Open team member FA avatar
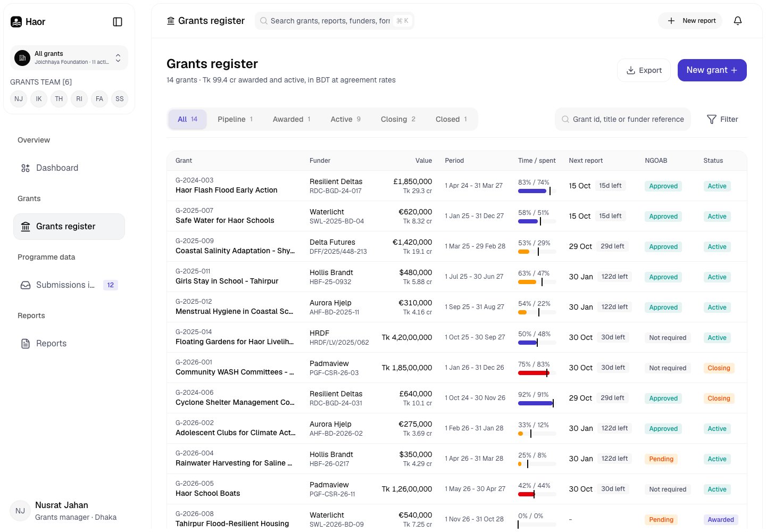 pos(99,99)
